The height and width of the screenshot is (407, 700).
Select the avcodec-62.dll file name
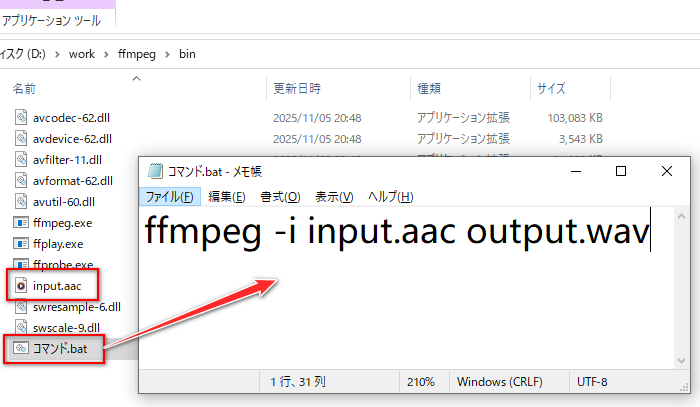tap(71, 118)
